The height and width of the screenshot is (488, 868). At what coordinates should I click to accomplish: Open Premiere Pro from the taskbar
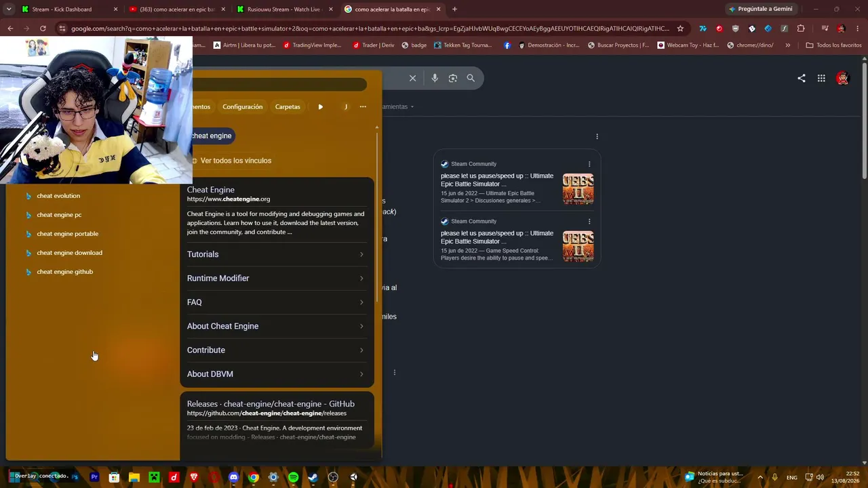click(x=94, y=477)
